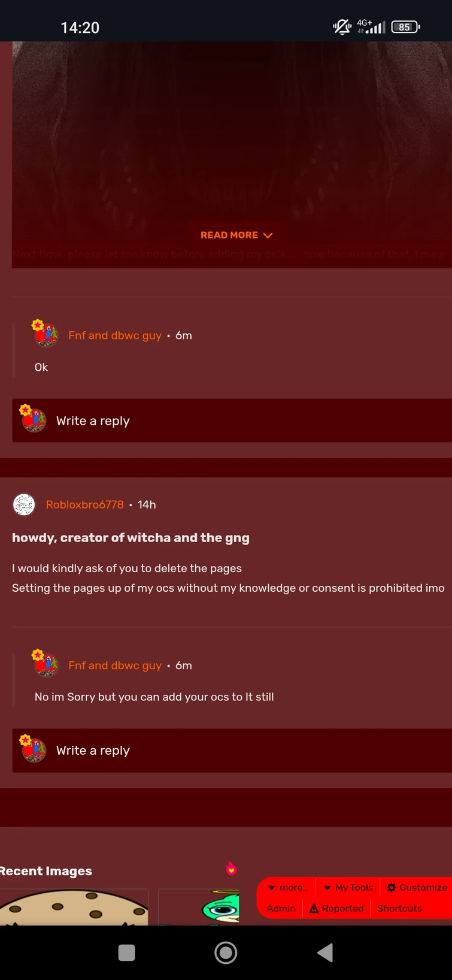Open the cookie recent image thumbnail
Viewport: 452px width, 980px height.
click(x=73, y=907)
